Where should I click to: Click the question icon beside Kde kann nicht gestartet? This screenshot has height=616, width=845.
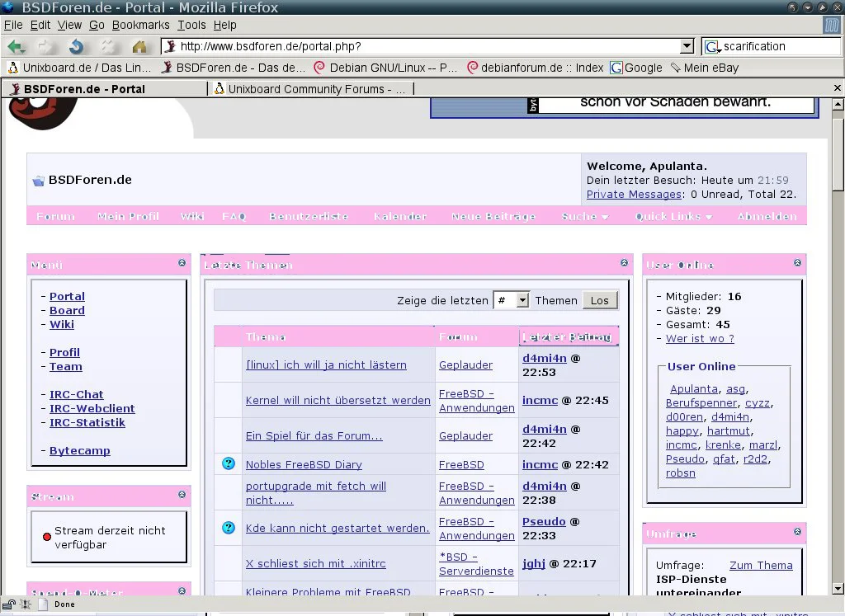tap(229, 528)
